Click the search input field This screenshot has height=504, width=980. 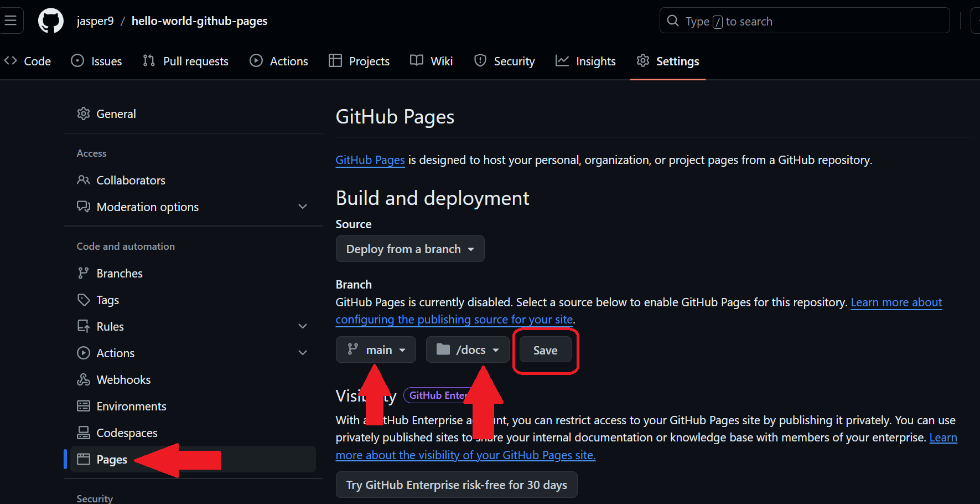tap(804, 21)
